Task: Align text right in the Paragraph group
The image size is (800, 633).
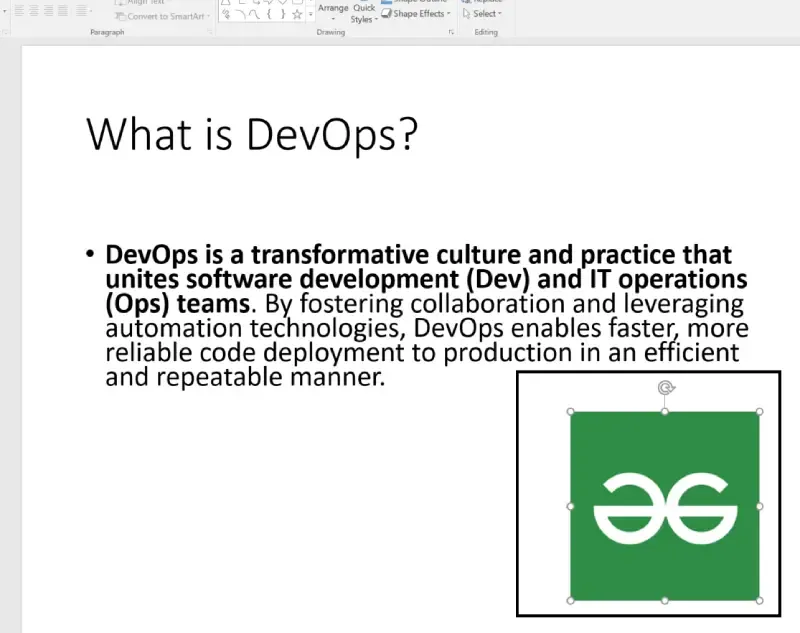Action: 48,10
